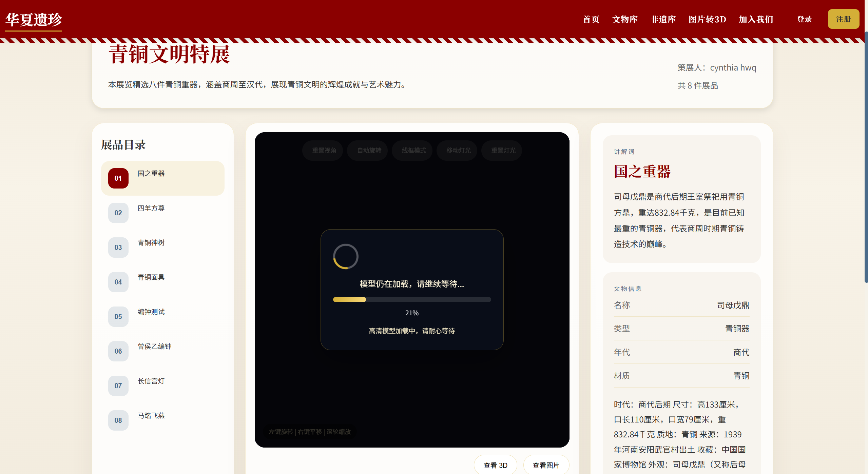Click 高清模型加载中，请耐心等待 text
This screenshot has height=474, width=868.
[412, 331]
